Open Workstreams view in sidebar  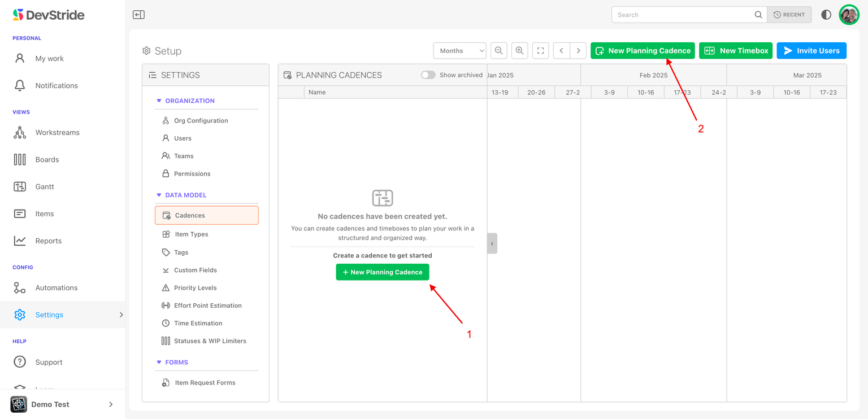(x=57, y=133)
